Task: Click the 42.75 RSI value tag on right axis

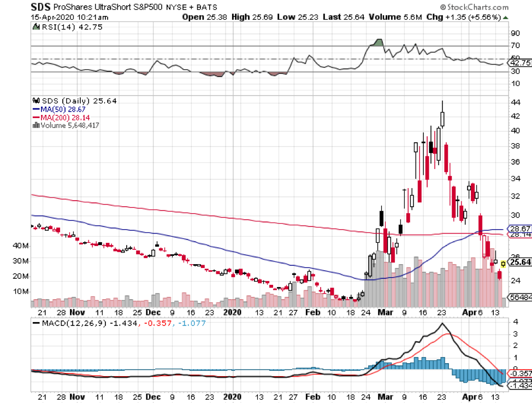Action: pos(520,63)
